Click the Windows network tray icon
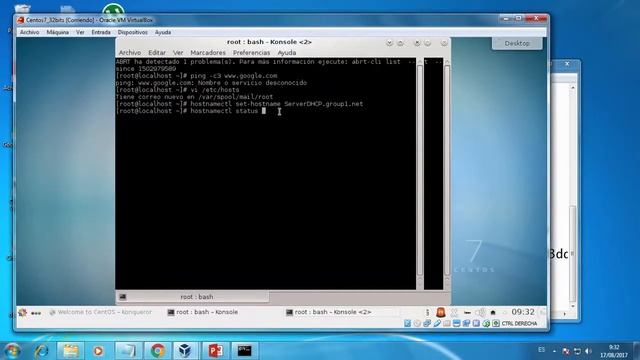The height and width of the screenshot is (360, 640). tap(577, 351)
